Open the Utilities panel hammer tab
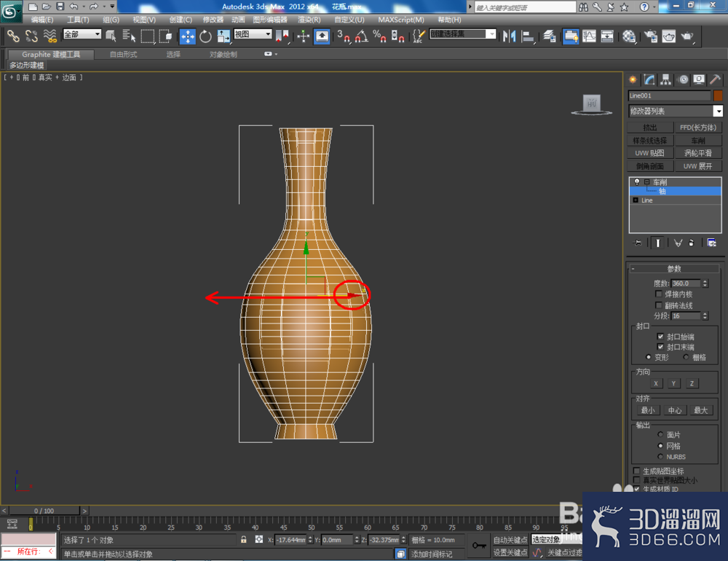This screenshot has height=561, width=728. [715, 79]
